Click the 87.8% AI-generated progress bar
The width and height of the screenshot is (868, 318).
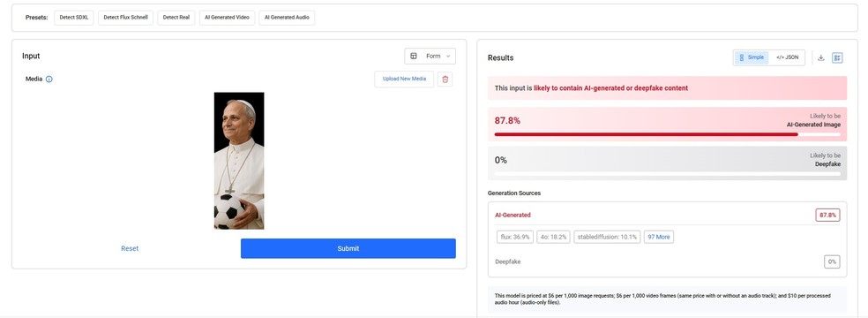[667, 134]
